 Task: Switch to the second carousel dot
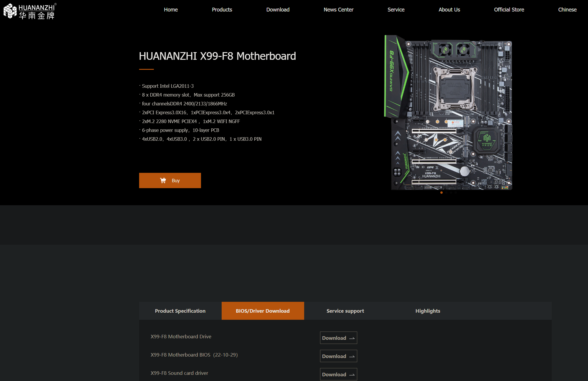[446, 193]
